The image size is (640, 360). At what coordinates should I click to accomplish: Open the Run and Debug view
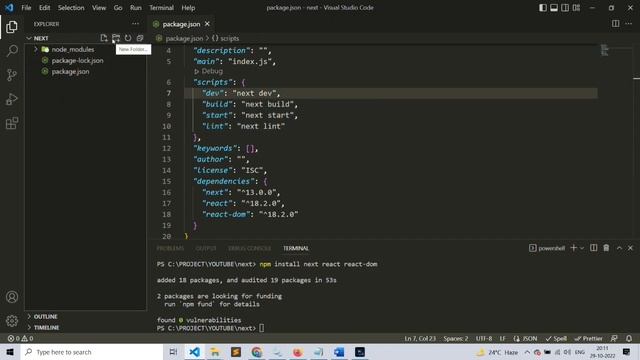click(x=12, y=99)
